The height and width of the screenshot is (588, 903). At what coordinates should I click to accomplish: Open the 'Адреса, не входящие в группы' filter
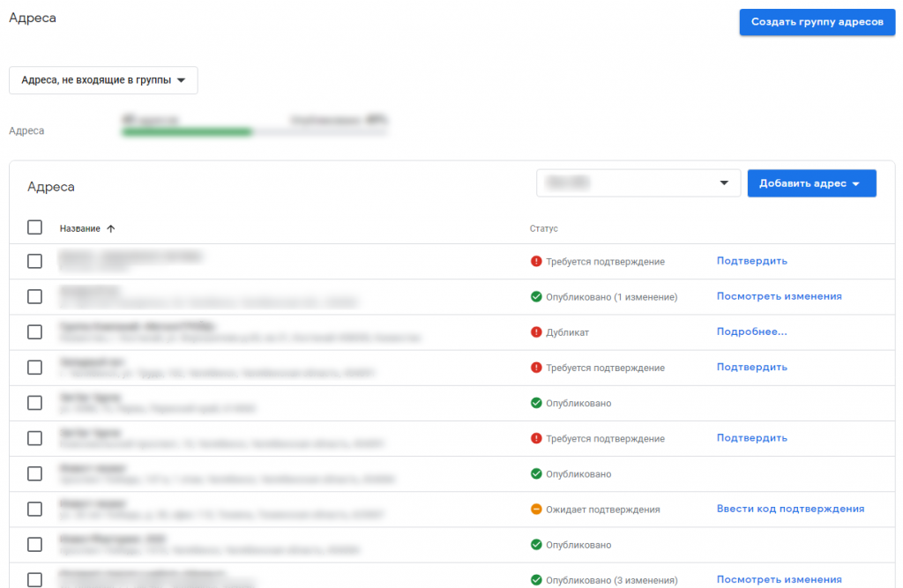103,79
